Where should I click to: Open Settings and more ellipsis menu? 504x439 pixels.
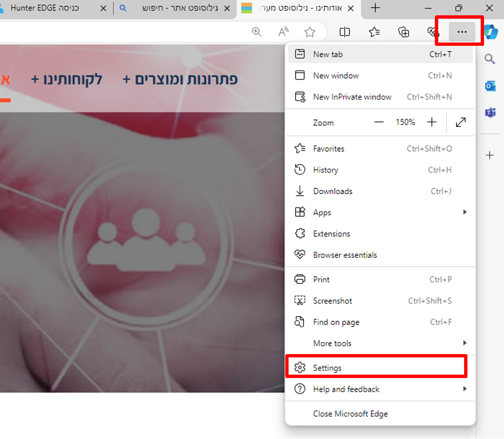click(x=462, y=32)
